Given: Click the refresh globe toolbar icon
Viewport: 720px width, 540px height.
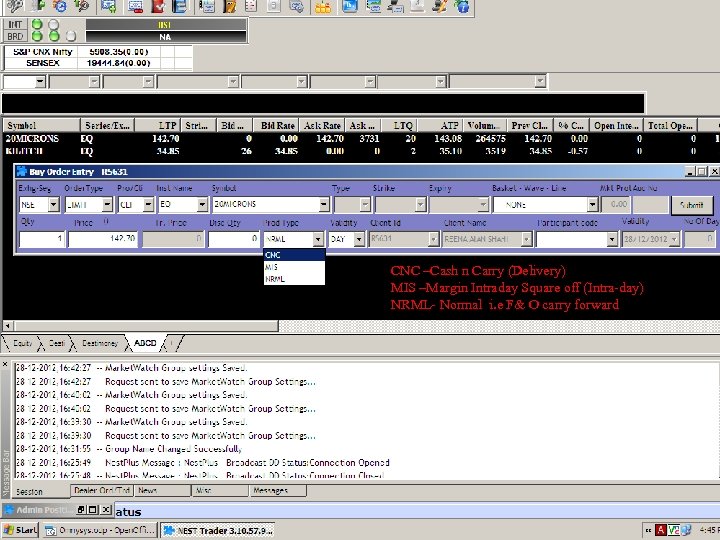Looking at the screenshot, I should 60,6.
